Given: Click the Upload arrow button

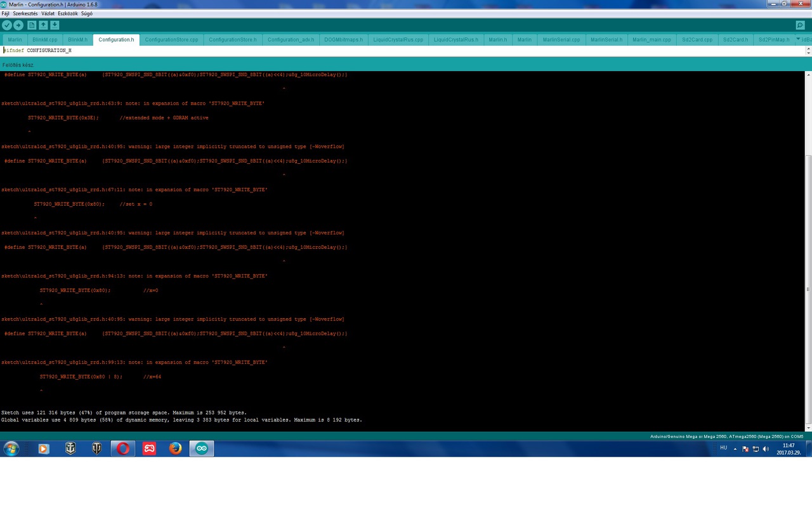Looking at the screenshot, I should click(18, 25).
